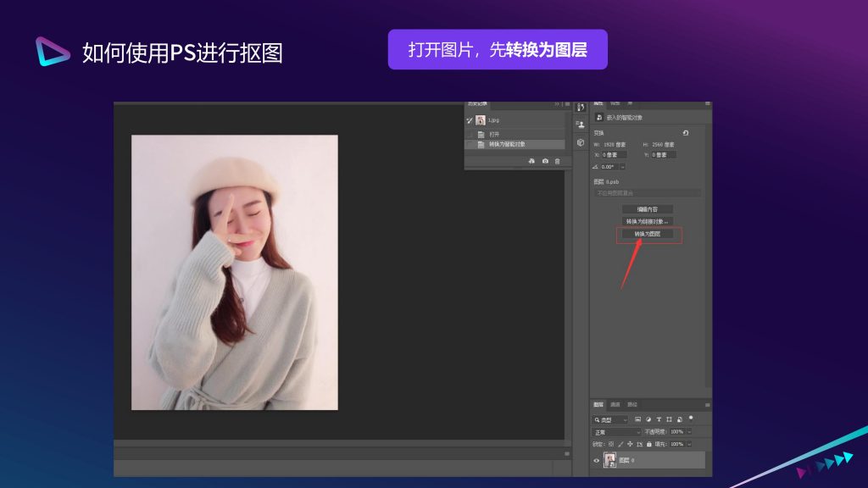Open the layer filter 类型 dropdown
This screenshot has width=868, height=488.
coord(610,419)
